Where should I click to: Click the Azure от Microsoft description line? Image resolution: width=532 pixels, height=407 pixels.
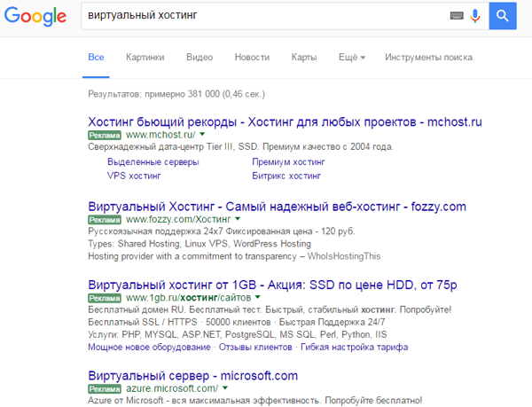[x=255, y=401]
